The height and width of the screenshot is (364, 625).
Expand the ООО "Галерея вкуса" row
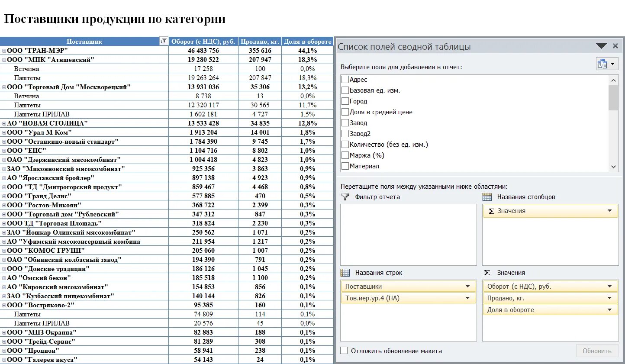click(4, 360)
